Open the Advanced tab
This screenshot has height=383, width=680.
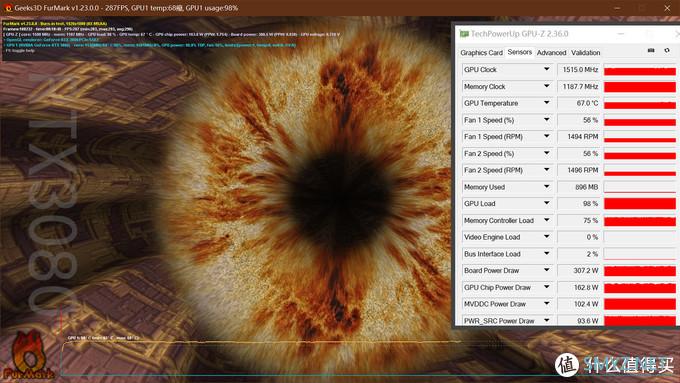(x=551, y=52)
